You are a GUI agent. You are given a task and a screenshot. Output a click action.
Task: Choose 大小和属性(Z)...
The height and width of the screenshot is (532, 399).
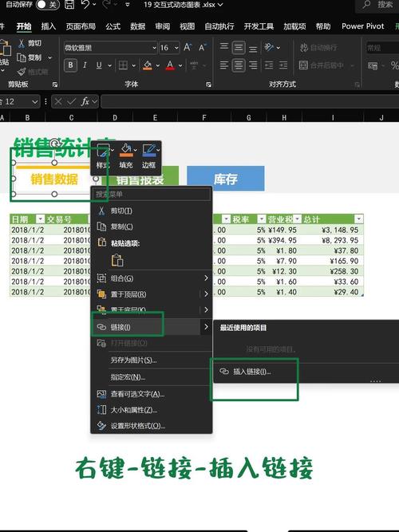pyautogui.click(x=152, y=410)
